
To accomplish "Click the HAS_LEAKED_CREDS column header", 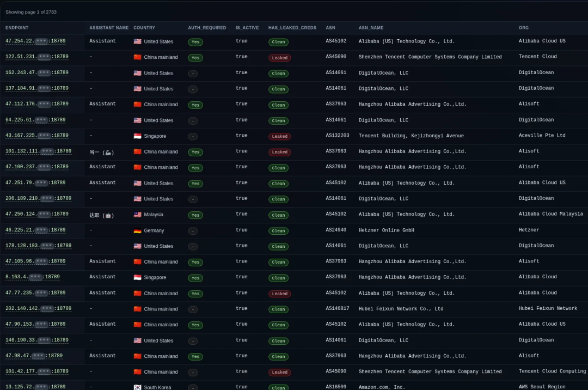I will point(292,28).
